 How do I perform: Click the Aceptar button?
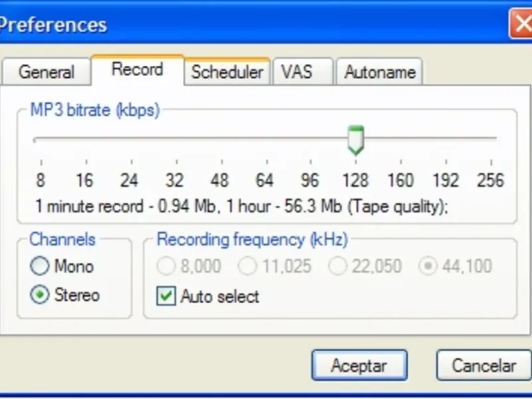(x=359, y=365)
